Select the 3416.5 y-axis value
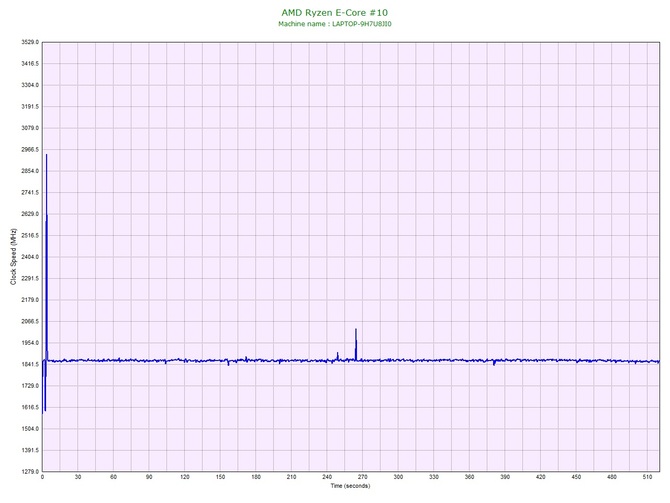Screen dimensions: 670x503 click(30, 64)
